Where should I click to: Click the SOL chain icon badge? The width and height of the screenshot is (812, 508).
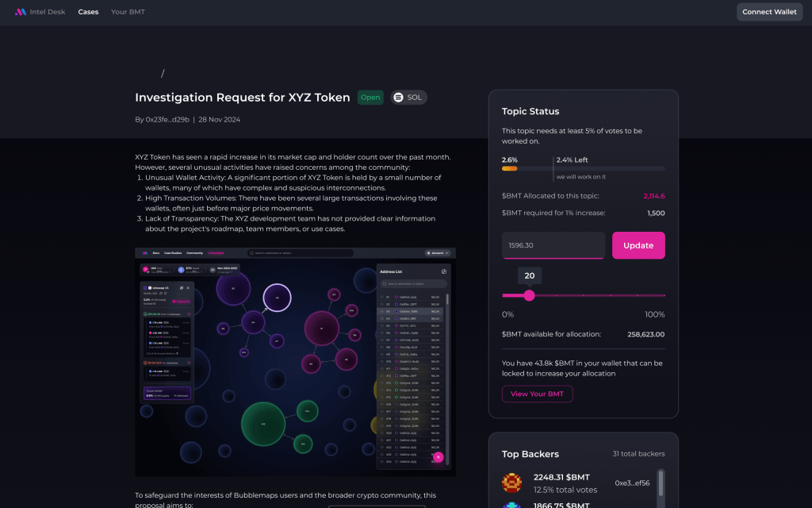point(399,98)
